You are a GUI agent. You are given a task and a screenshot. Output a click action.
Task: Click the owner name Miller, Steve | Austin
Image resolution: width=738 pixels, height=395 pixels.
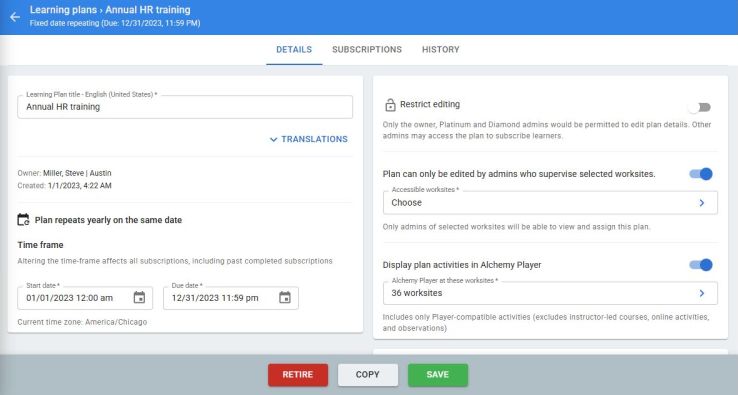[77, 173]
